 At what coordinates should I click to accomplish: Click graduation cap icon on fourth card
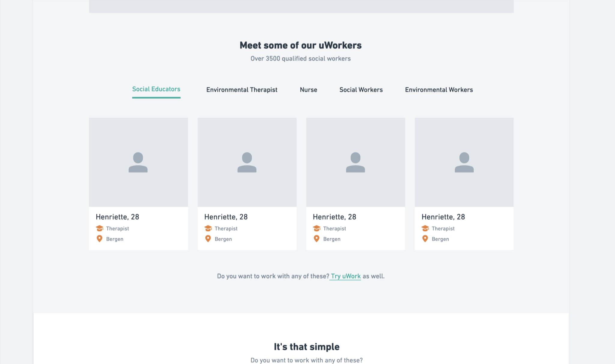pos(425,228)
